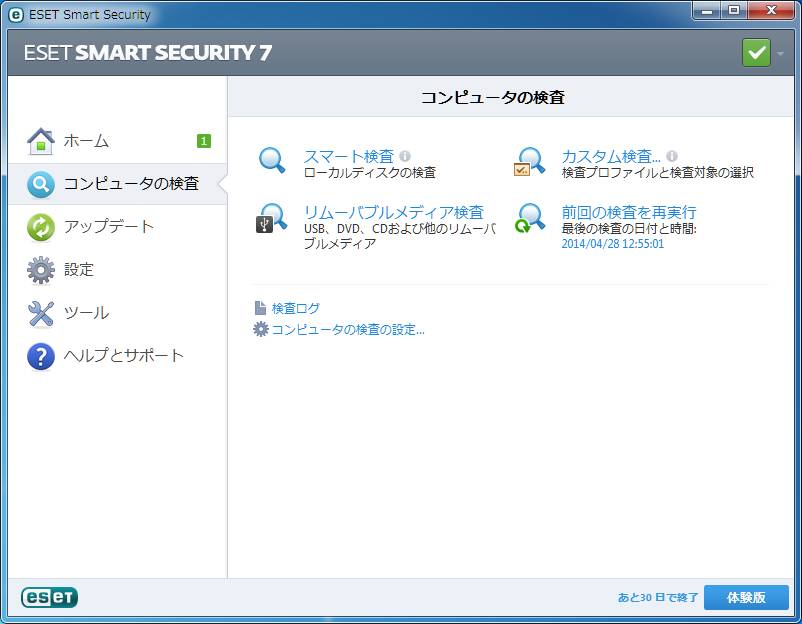Open the ツール section
This screenshot has height=624, width=802.
pyautogui.click(x=118, y=313)
